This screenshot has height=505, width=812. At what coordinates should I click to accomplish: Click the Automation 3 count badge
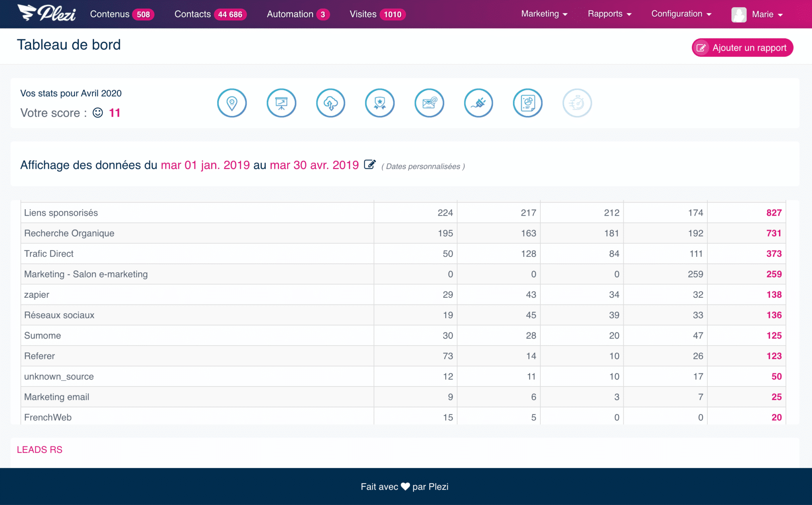pyautogui.click(x=323, y=15)
